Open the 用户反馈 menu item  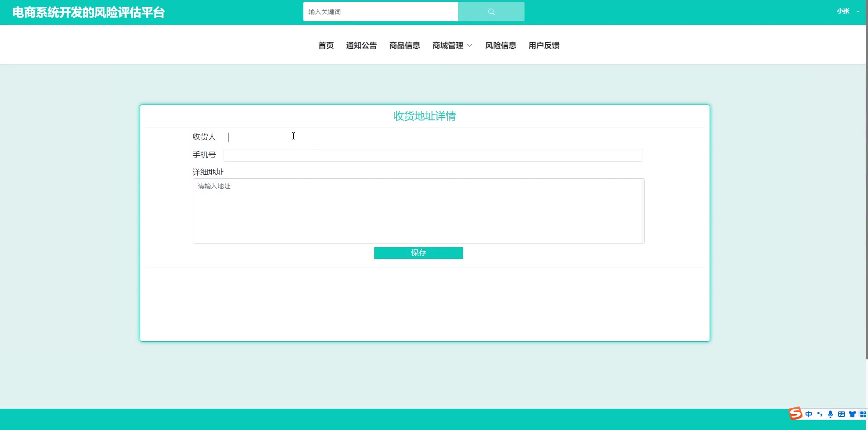(x=544, y=45)
